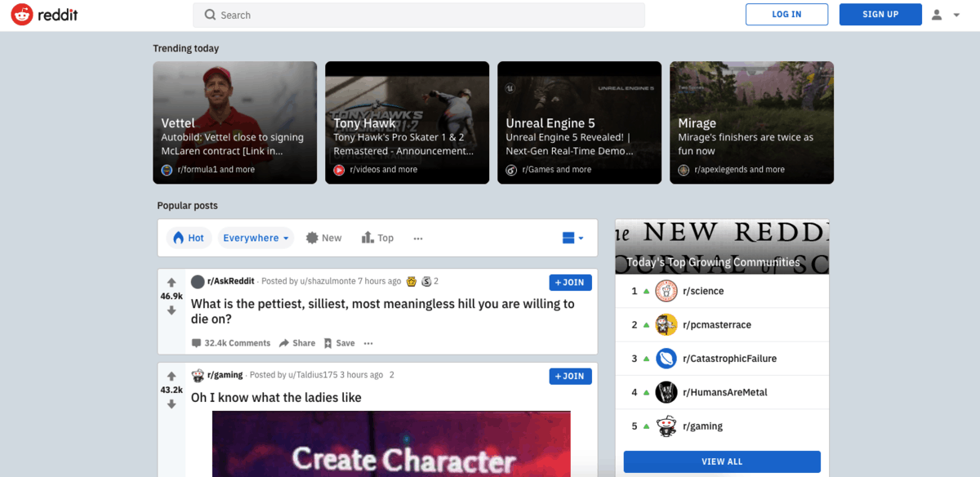Open the Create Character post image

pos(391,444)
